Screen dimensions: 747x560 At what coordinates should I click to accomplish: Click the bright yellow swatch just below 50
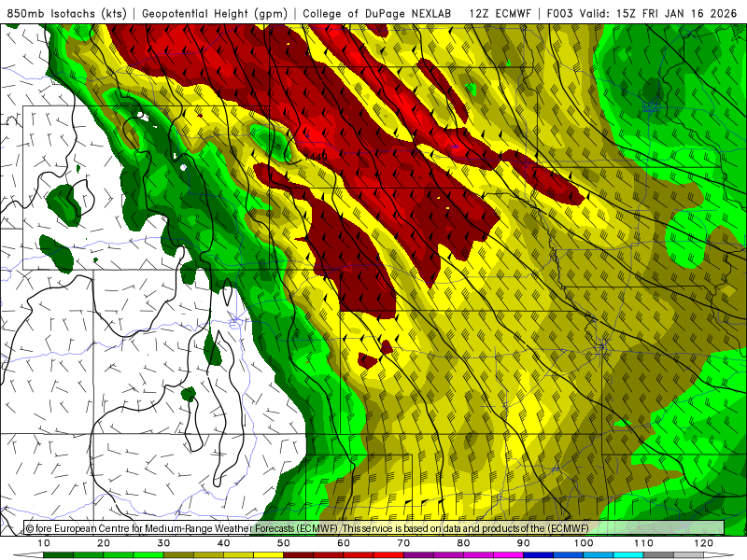click(x=268, y=555)
